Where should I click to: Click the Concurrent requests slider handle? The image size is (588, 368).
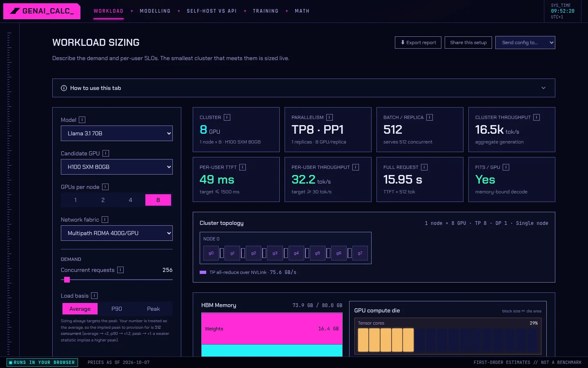(x=67, y=280)
